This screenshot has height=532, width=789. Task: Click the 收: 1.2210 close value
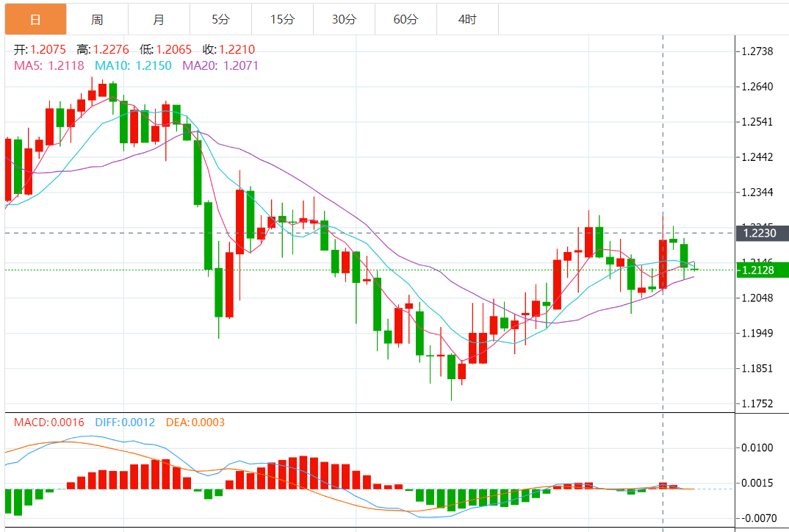click(x=229, y=49)
